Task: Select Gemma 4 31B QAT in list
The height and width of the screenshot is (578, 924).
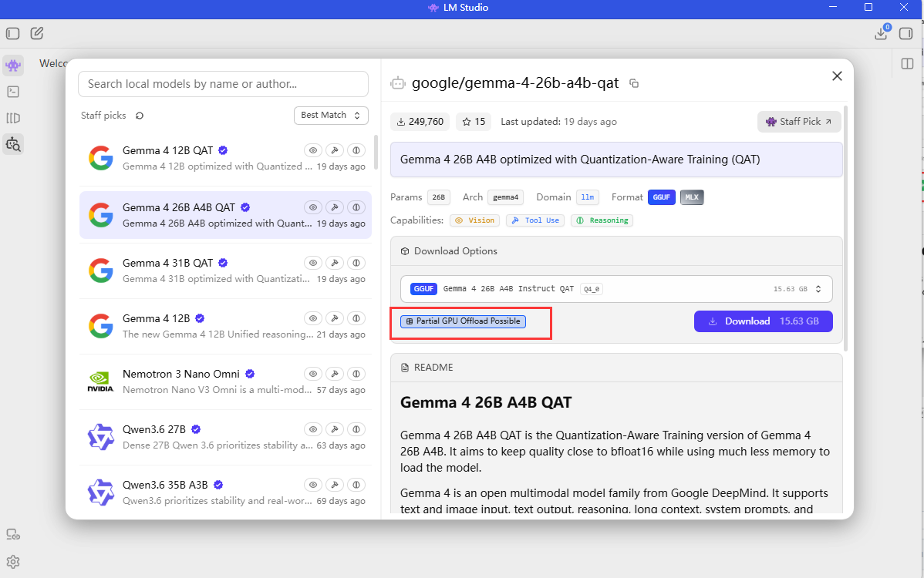Action: pos(226,271)
